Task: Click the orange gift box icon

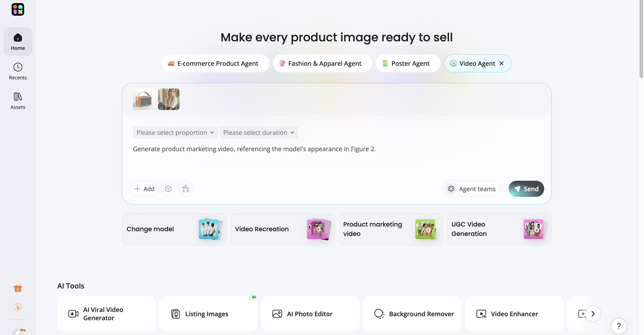Action: pos(18,288)
